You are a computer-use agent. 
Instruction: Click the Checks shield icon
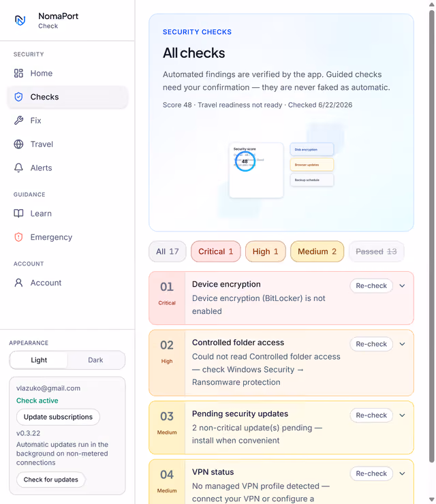(x=18, y=97)
